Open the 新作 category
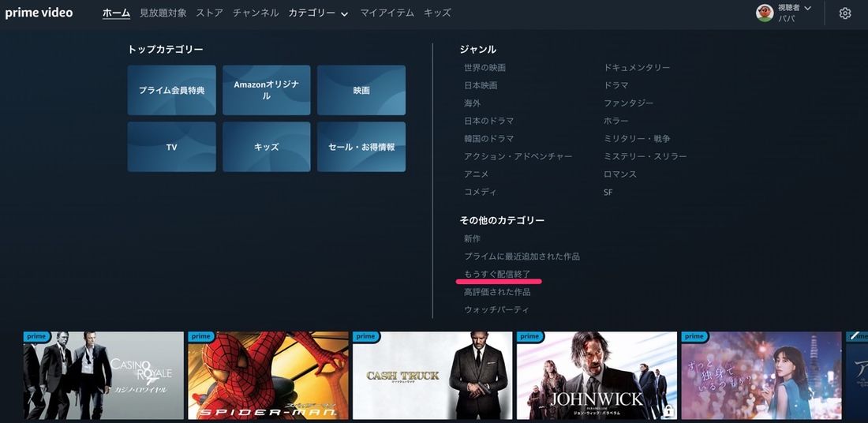This screenshot has width=868, height=423. (472, 238)
